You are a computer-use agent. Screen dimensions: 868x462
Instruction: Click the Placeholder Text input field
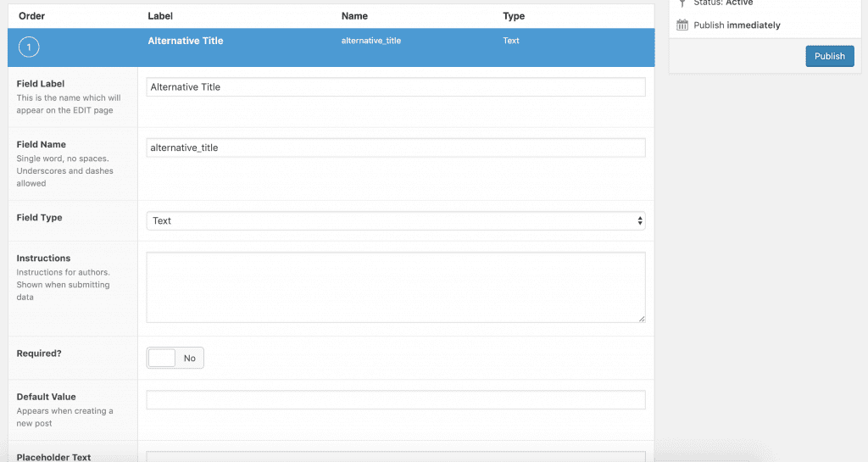point(395,457)
